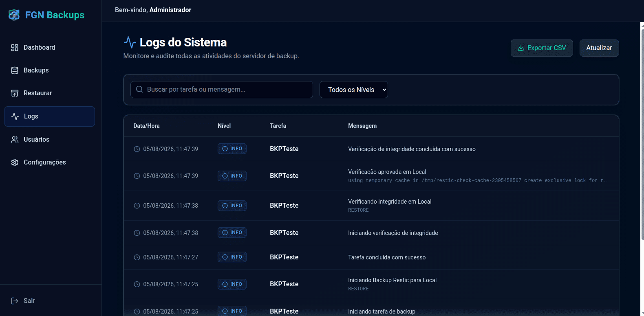644x316 pixels.
Task: Click the timestamp 05/08/2026, 11:47:27
Action: [170, 257]
